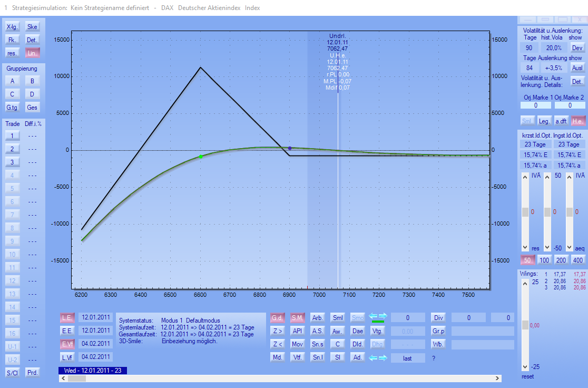Click the cyan double-arrow icon with green bar

click(378, 317)
